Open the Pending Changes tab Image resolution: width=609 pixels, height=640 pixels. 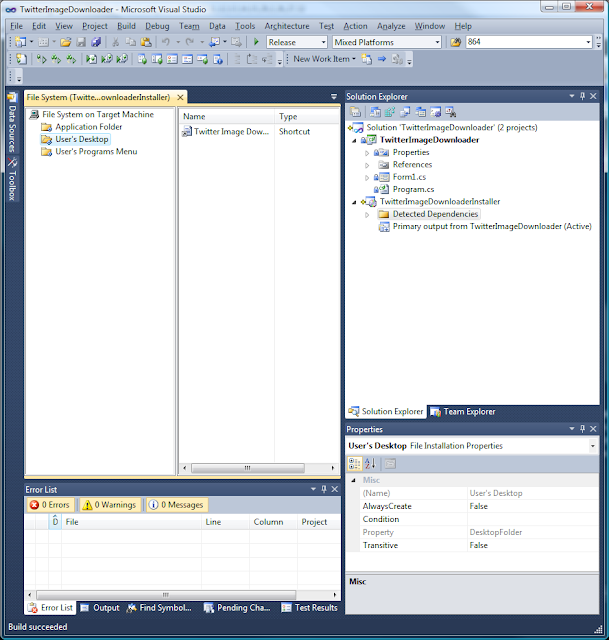click(237, 608)
